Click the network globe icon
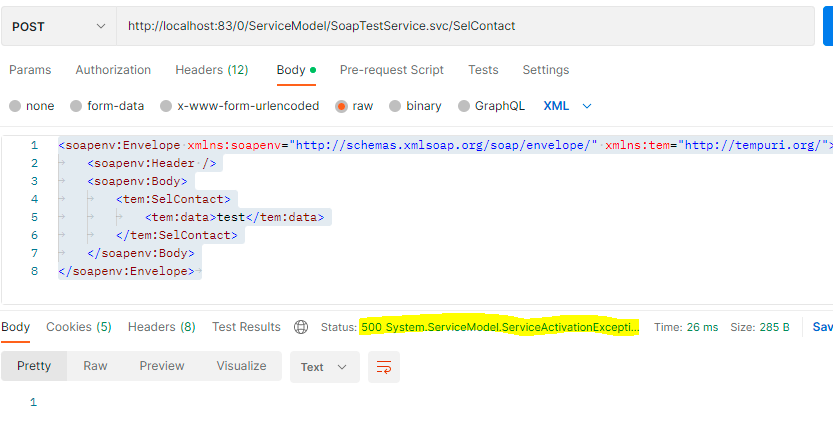This screenshot has height=444, width=833. 301,327
